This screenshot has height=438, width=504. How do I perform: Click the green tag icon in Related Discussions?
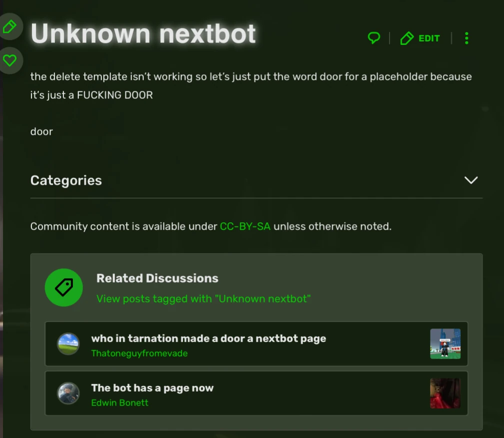pyautogui.click(x=63, y=288)
